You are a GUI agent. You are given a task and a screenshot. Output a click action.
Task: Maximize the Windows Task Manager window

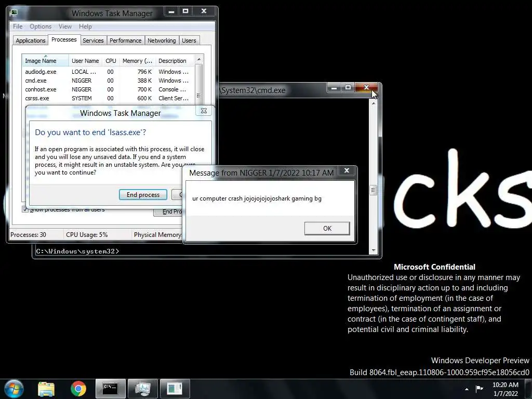[185, 11]
